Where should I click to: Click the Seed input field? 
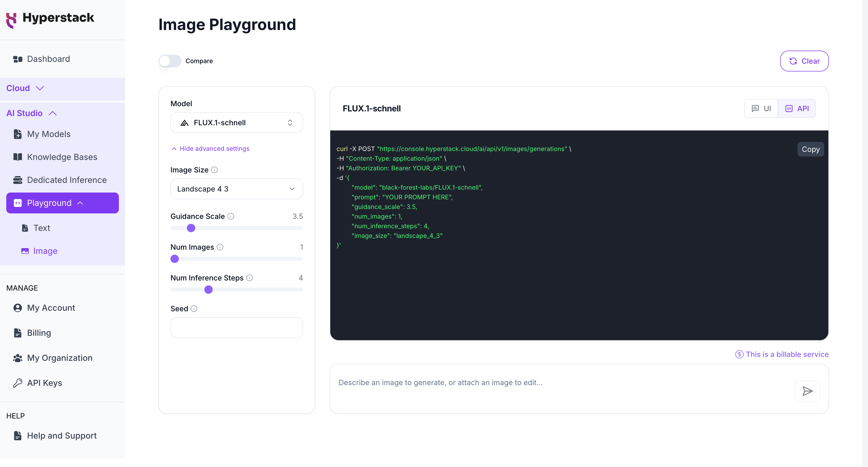[x=236, y=328]
